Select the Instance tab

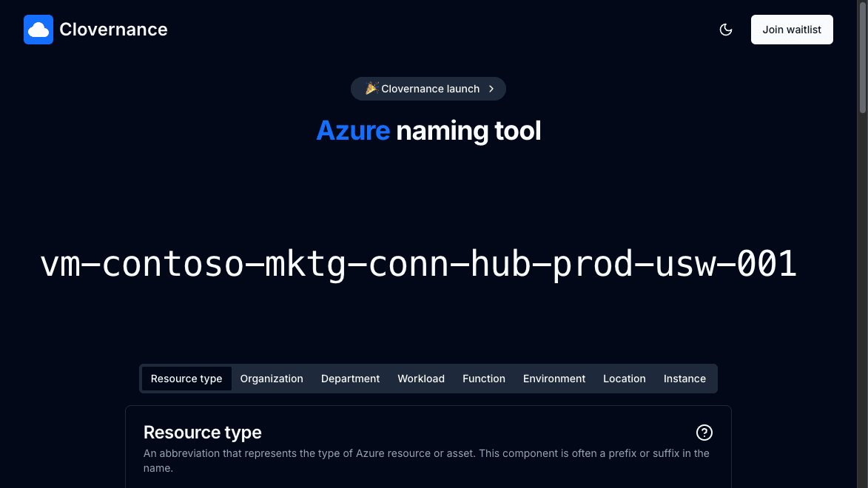coord(684,379)
